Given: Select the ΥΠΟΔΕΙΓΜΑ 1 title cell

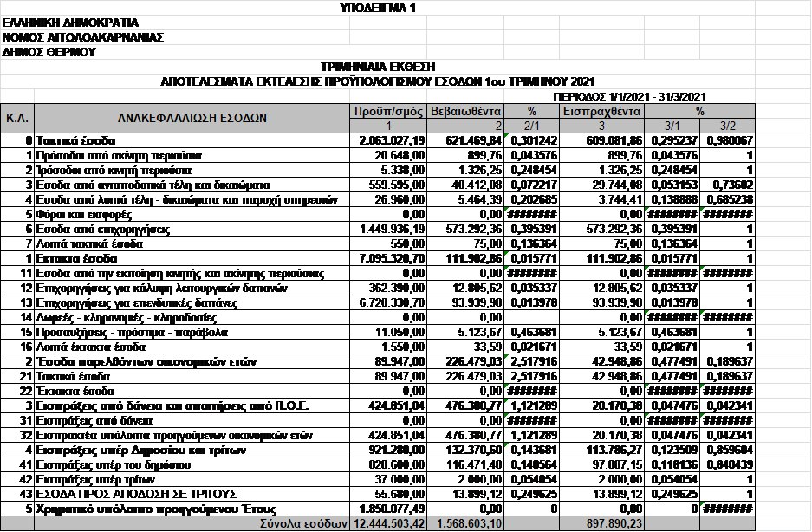Looking at the screenshot, I should click(x=377, y=8).
